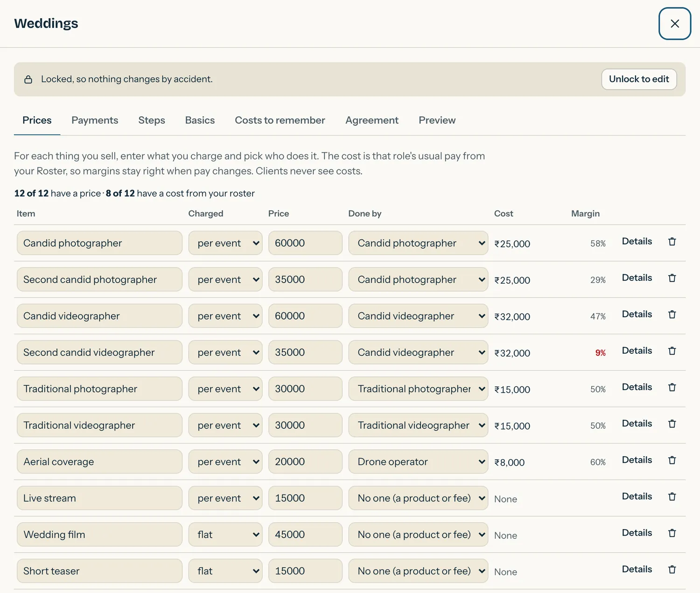This screenshot has width=700, height=593.
Task: Click trash icon for Candid videographer item
Action: click(672, 314)
